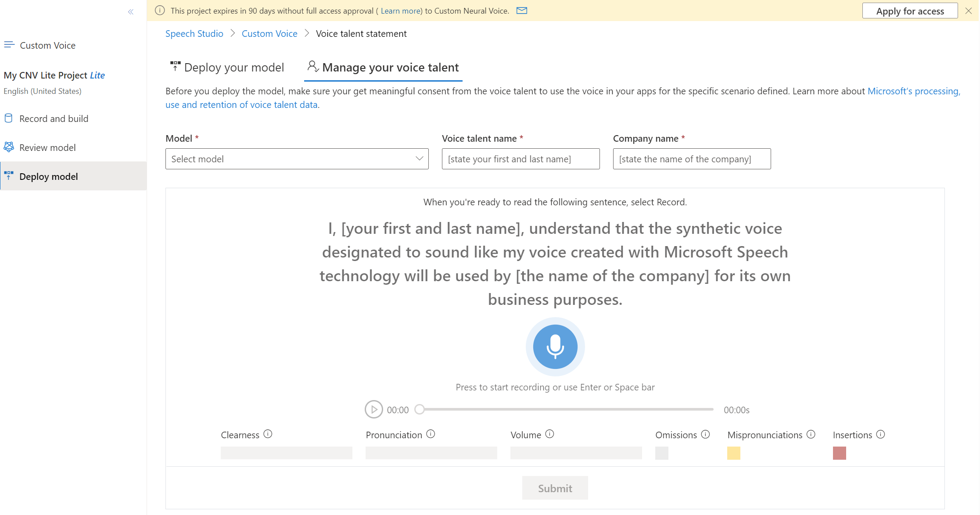Click the microphone record icon
This screenshot has width=980, height=515.
point(555,347)
